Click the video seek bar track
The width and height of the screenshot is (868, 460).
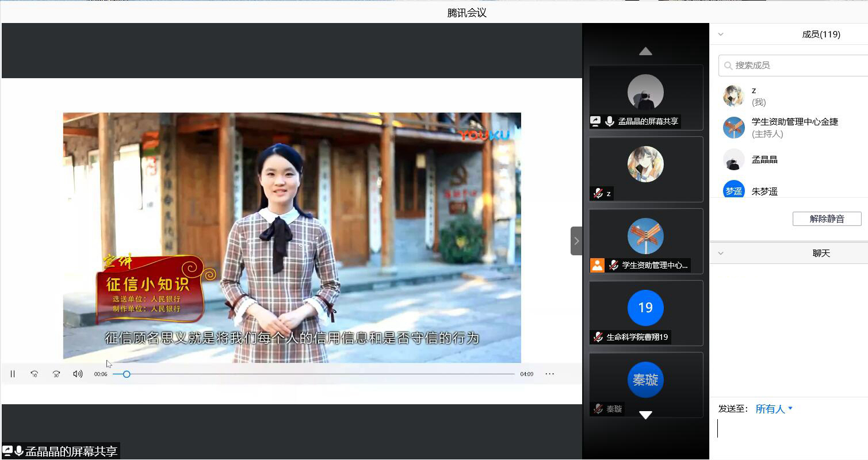click(313, 374)
